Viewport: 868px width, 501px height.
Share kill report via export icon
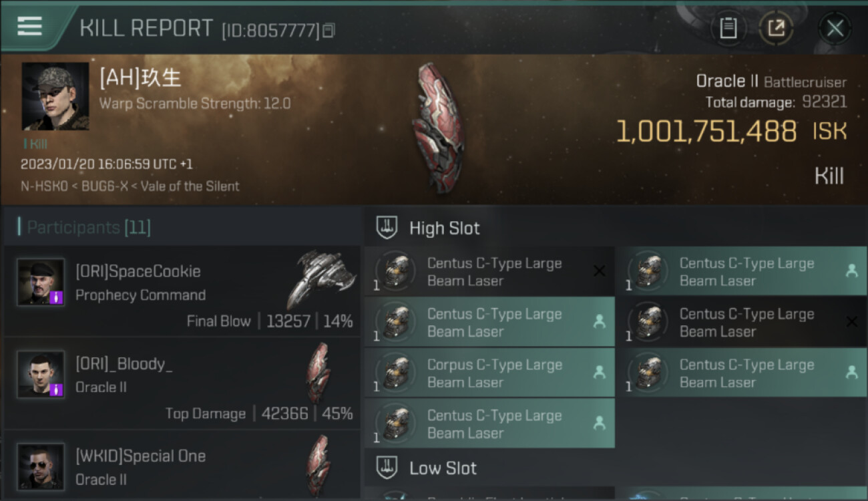776,28
